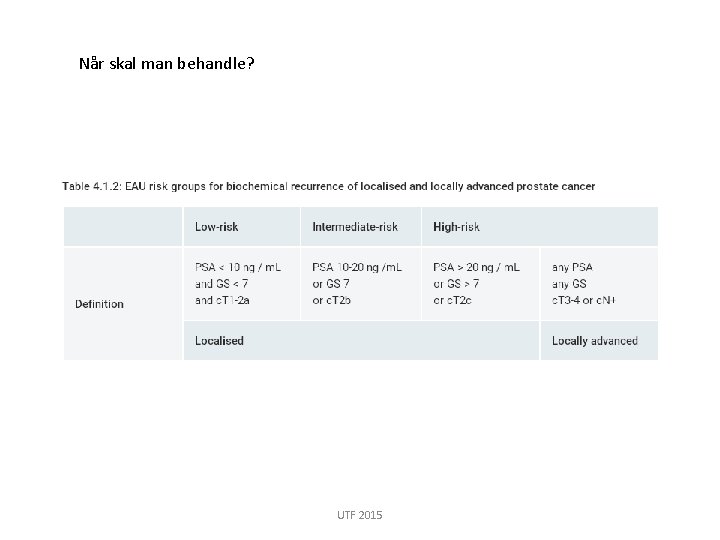This screenshot has width=720, height=540.
Task: Click the 'cT3-4 or cN+' line
Action: click(583, 300)
